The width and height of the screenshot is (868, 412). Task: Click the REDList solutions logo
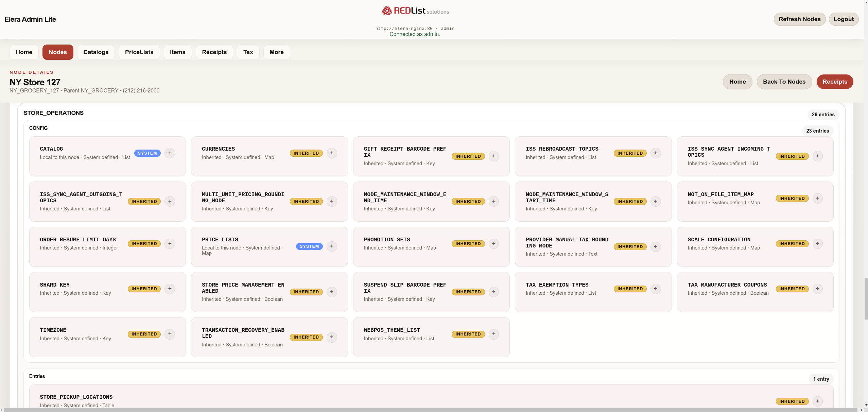pos(415,11)
